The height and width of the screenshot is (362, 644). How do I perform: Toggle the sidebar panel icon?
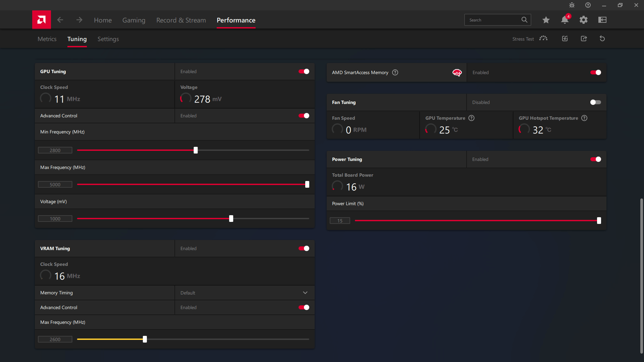pos(602,20)
